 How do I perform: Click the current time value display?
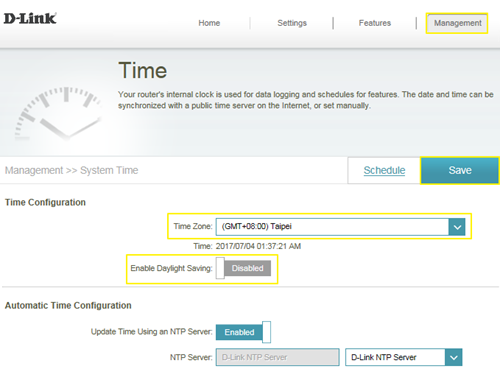tap(258, 246)
